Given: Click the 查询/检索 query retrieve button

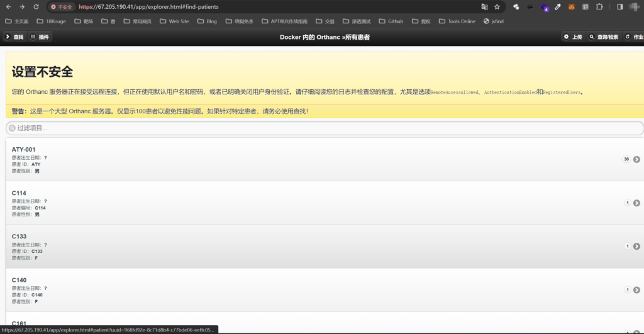Looking at the screenshot, I should point(604,37).
